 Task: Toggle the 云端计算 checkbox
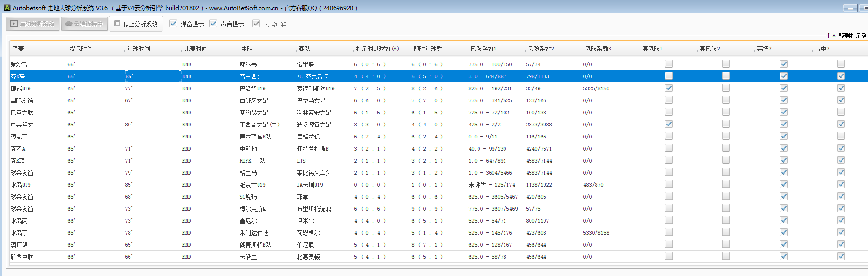click(256, 24)
